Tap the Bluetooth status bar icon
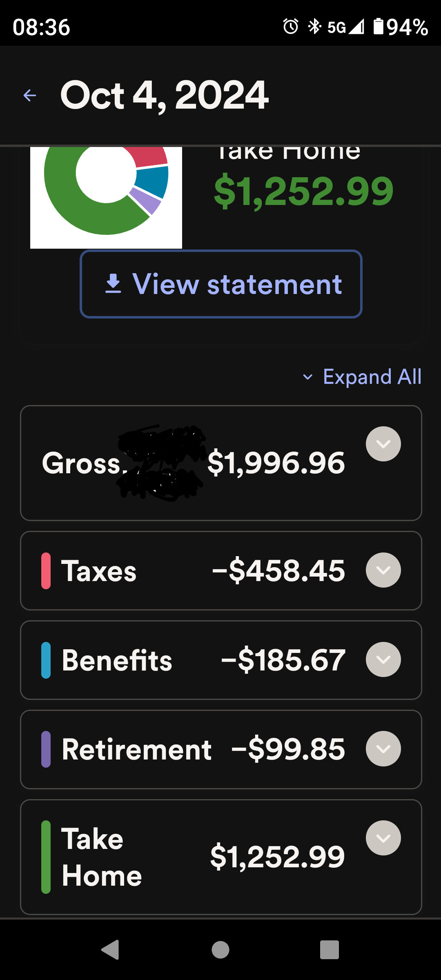The image size is (441, 980). [314, 27]
